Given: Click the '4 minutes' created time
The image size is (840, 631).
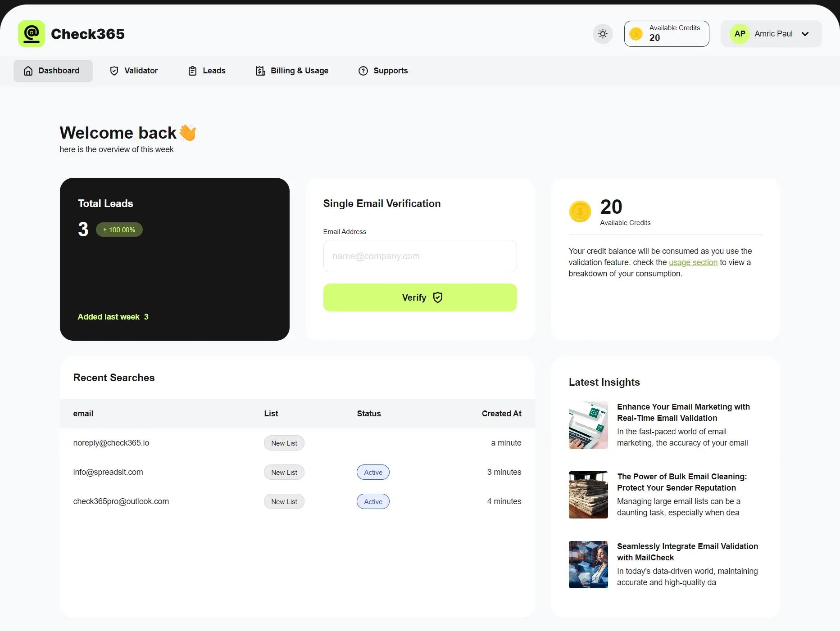Looking at the screenshot, I should point(504,501).
